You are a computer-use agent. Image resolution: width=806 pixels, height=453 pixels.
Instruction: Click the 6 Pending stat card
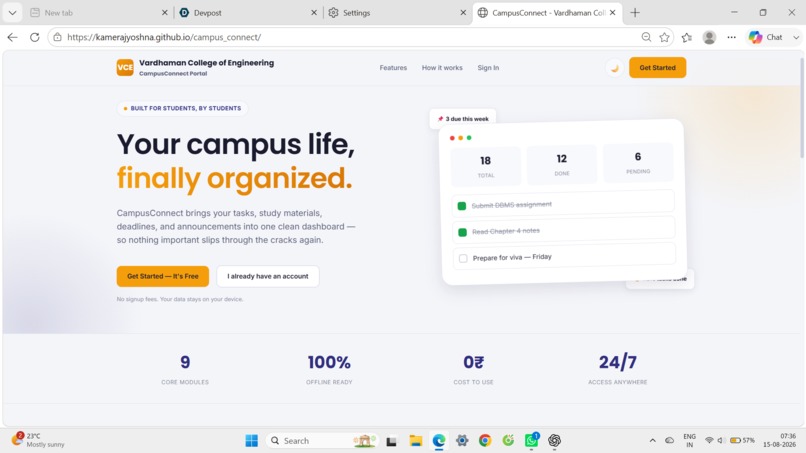(638, 162)
